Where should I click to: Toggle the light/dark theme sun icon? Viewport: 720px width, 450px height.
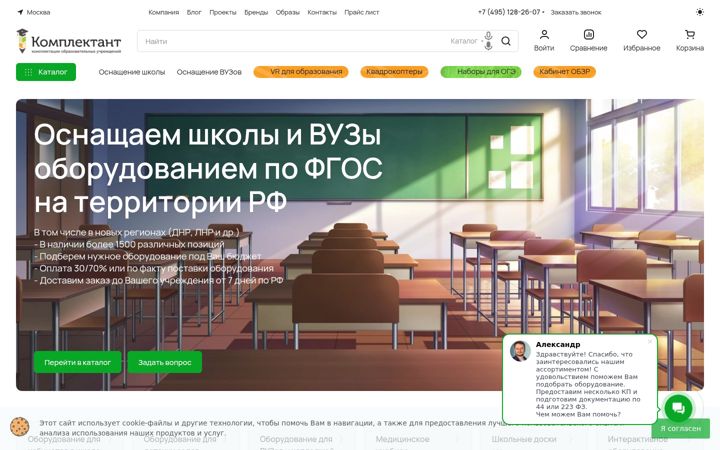point(699,12)
